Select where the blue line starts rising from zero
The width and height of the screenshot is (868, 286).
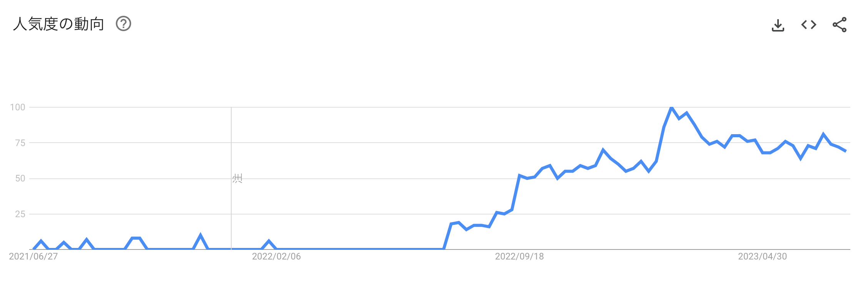point(444,249)
